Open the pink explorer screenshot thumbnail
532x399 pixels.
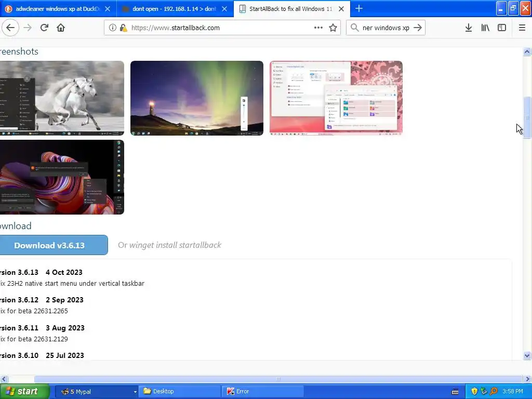tap(336, 98)
